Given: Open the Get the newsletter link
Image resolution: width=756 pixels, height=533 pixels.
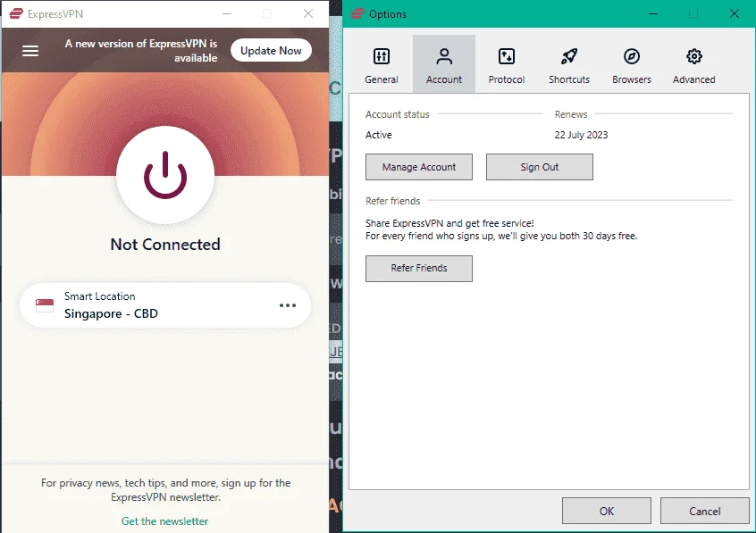Looking at the screenshot, I should pyautogui.click(x=165, y=521).
